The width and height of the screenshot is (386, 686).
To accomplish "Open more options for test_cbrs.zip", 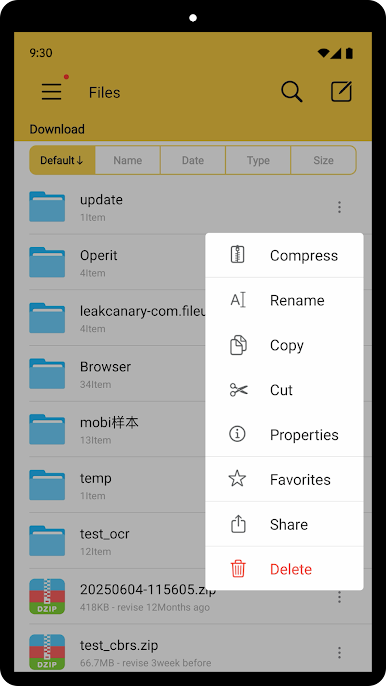I will [x=339, y=652].
